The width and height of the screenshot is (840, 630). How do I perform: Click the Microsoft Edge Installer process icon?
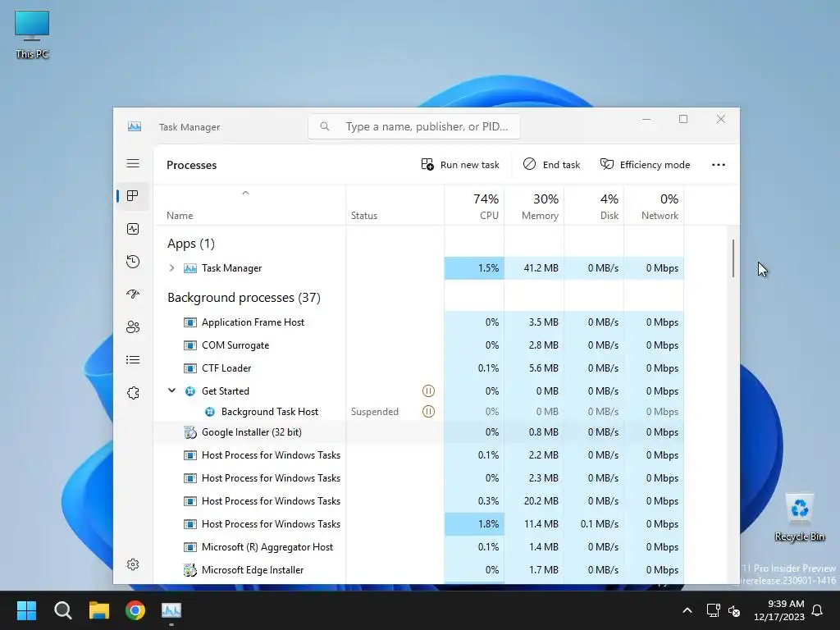tap(190, 570)
